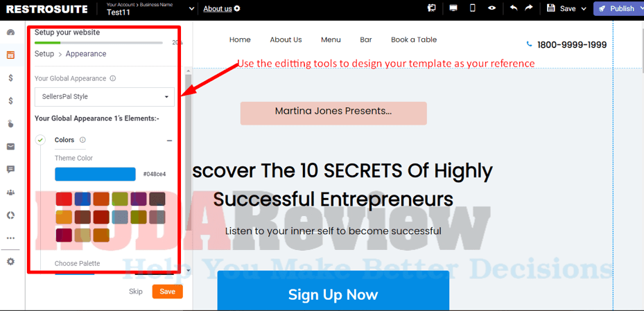Toggle the Colors step checkmark circle
The image size is (644, 311).
[x=40, y=140]
